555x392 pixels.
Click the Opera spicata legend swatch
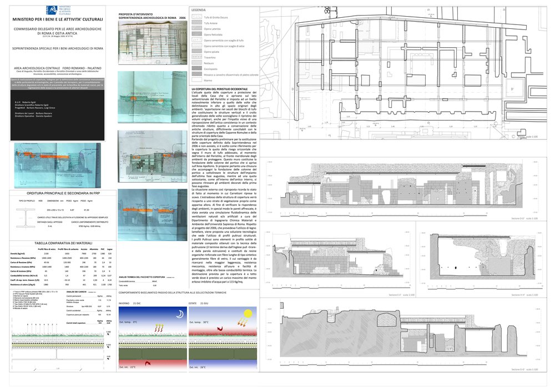tap(196, 51)
